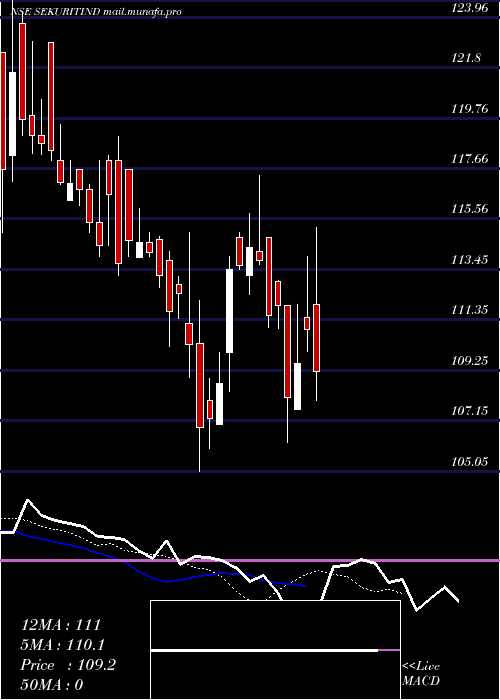Viewport: 500px width, 700px height.
Task: Click the 121.8 price axis label
Action: pos(467,58)
